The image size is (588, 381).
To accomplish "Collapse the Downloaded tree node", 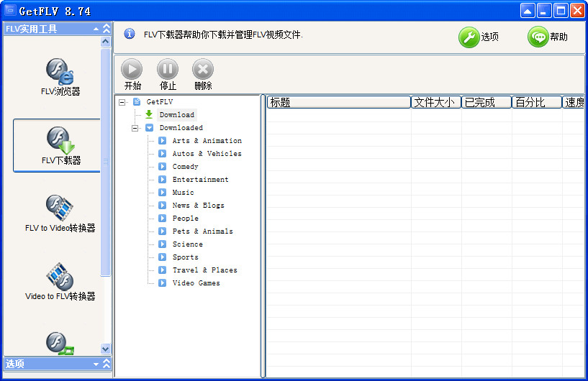I will [135, 128].
